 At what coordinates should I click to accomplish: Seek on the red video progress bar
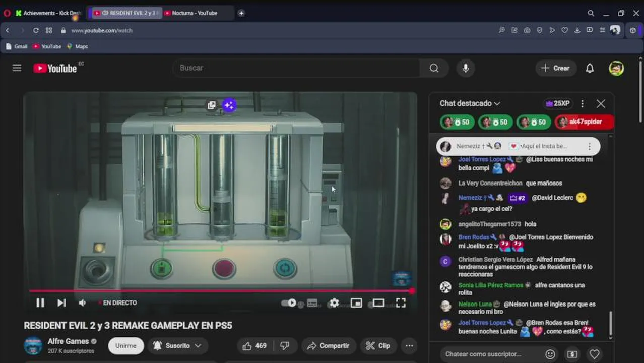pos(221,291)
